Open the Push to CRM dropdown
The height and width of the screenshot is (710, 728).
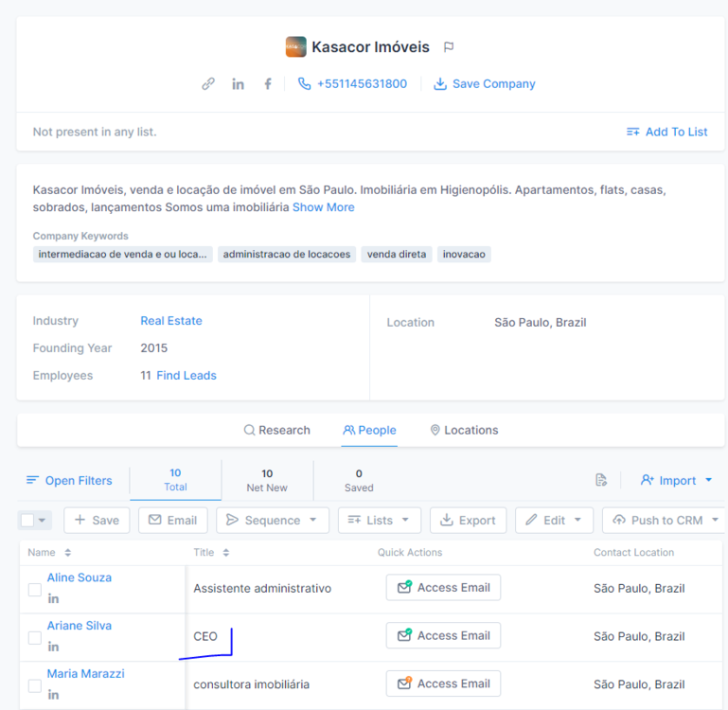(665, 520)
